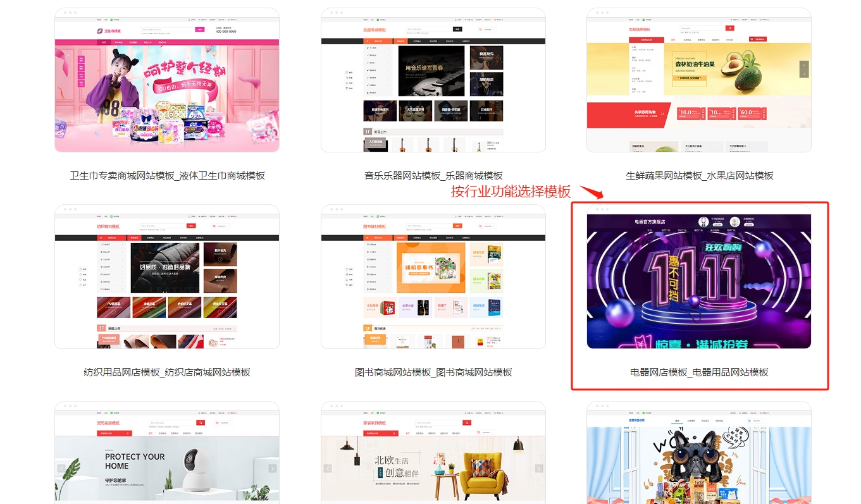Click title 音乐乐器网站模板_乐器商城模板
The width and height of the screenshot is (861, 504).
point(433,176)
